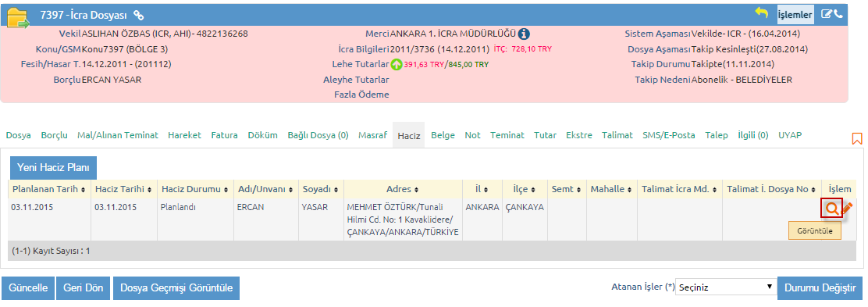The image size is (868, 307).
Task: Open the Döküm tab
Action: tap(263, 135)
